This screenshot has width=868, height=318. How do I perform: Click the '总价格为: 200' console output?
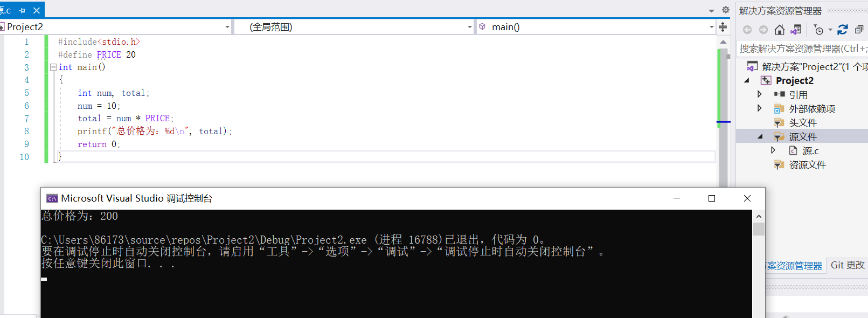[80, 216]
